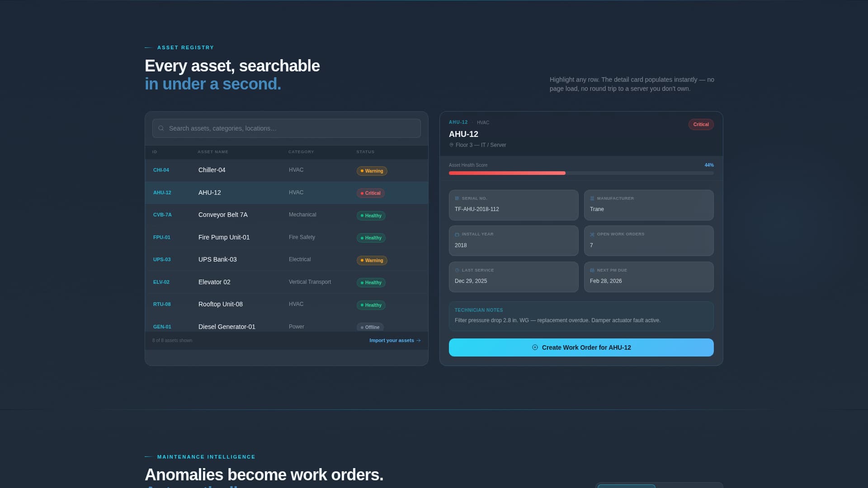Viewport: 868px width, 488px height.
Task: Click the Critical badge in AHU-12 table row
Action: 371,193
